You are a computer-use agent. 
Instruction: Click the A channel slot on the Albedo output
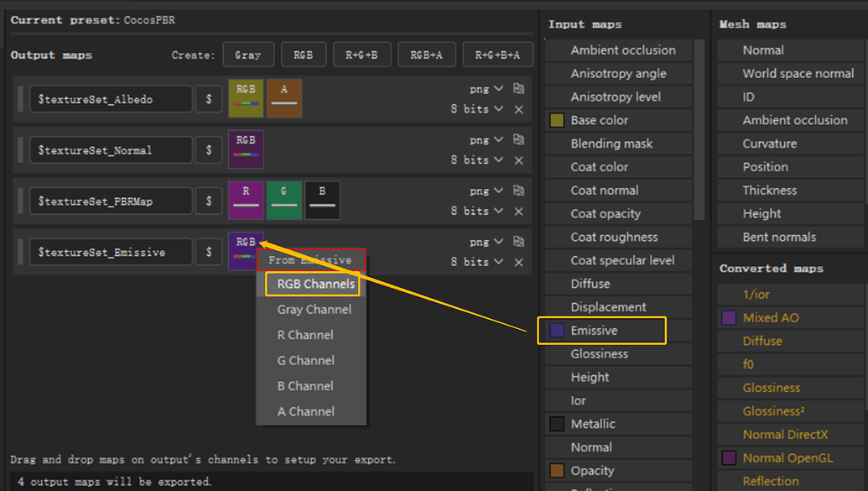coord(283,98)
